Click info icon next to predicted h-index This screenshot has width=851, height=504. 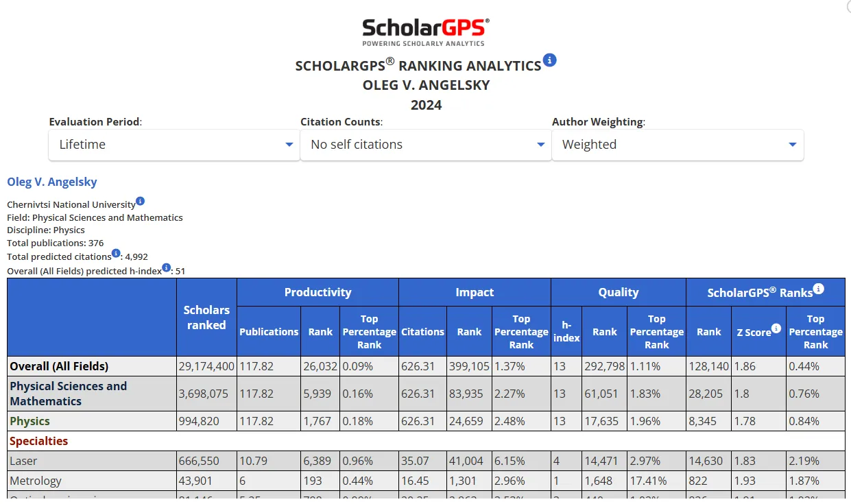click(x=166, y=267)
